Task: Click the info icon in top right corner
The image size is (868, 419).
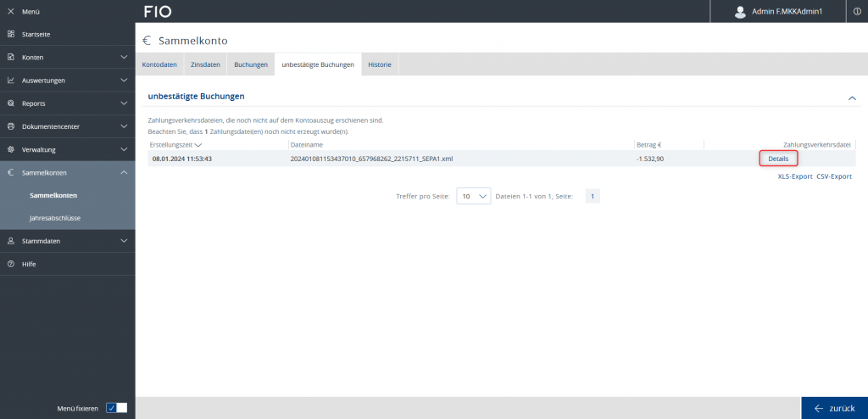Action: point(856,12)
